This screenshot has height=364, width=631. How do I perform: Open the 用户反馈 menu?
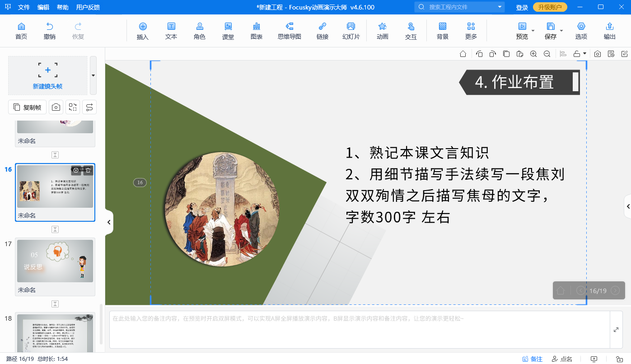point(88,7)
